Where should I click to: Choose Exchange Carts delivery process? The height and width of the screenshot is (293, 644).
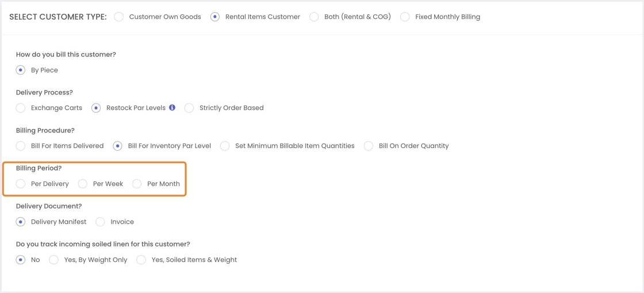click(x=21, y=108)
